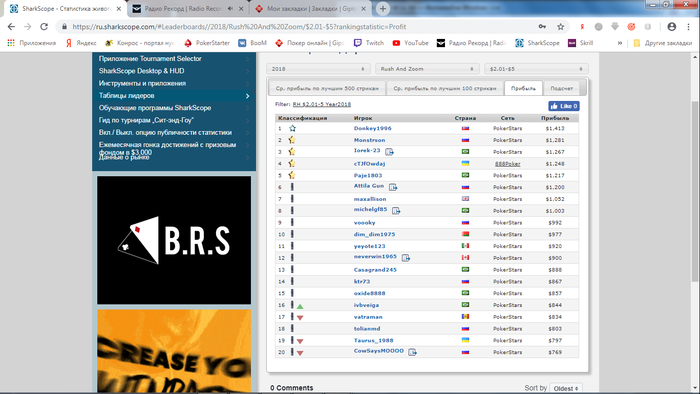
Task: Select the Прибыль tab
Action: point(523,88)
